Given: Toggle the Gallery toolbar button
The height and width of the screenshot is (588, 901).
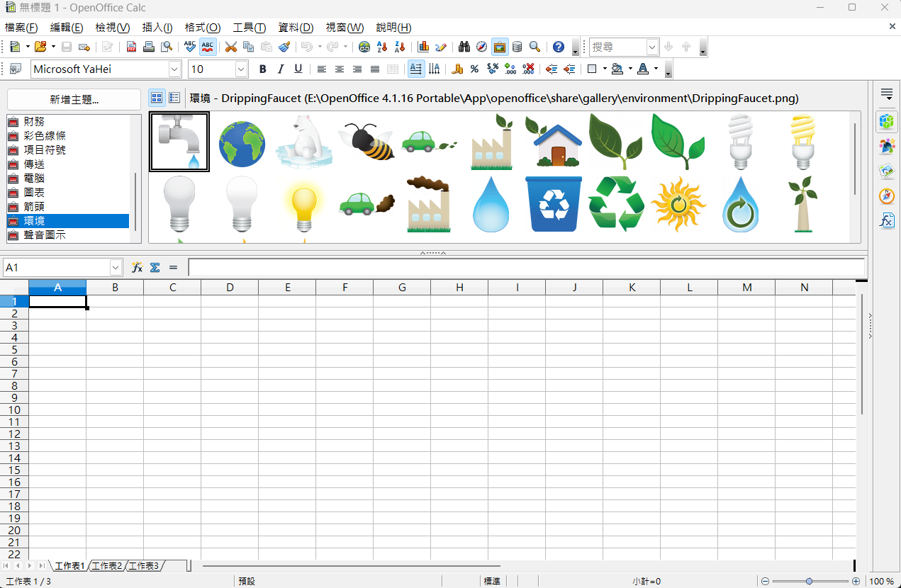Looking at the screenshot, I should pyautogui.click(x=499, y=47).
